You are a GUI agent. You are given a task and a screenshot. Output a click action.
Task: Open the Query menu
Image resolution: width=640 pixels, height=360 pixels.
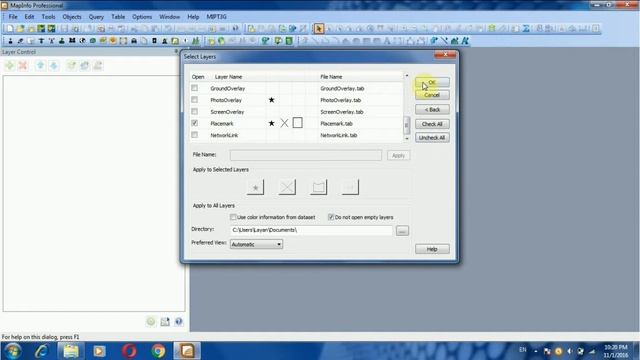(x=96, y=17)
